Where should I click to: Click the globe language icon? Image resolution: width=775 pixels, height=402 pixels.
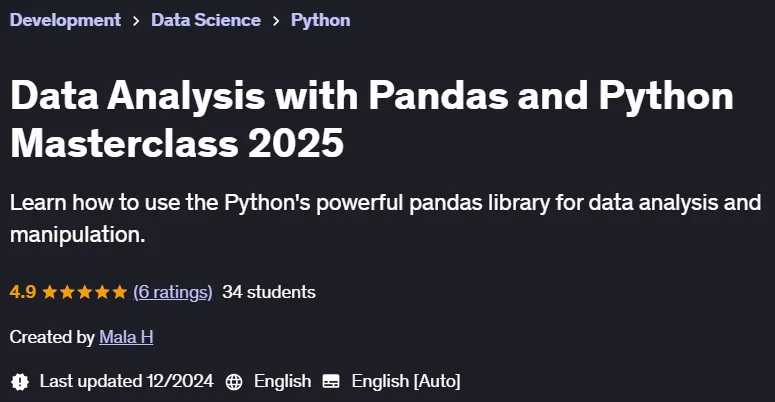[x=234, y=382]
